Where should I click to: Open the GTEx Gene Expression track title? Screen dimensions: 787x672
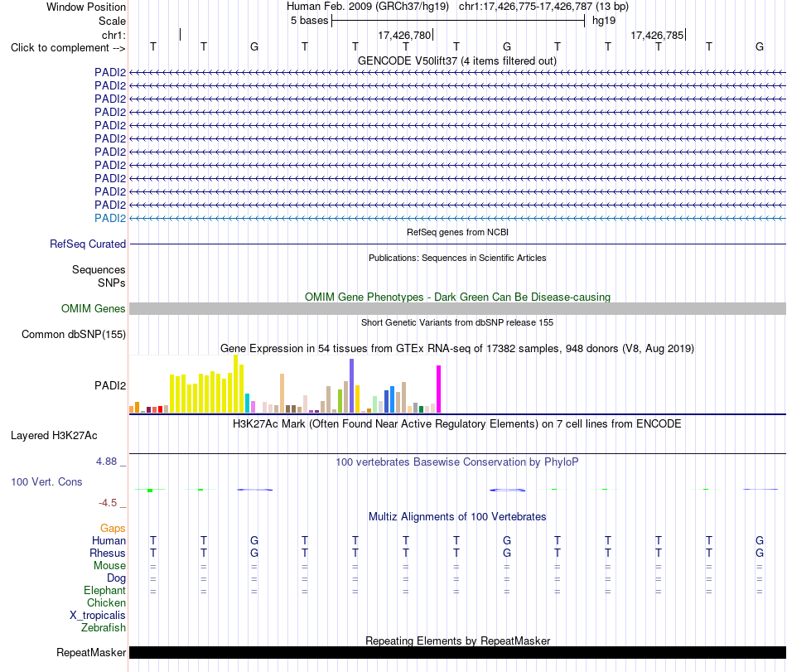[457, 348]
